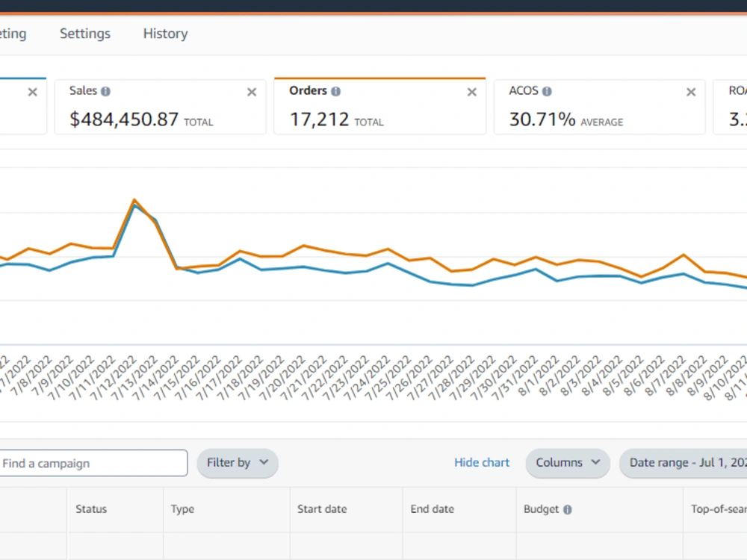Open the Columns dropdown
This screenshot has width=747, height=560.
568,463
